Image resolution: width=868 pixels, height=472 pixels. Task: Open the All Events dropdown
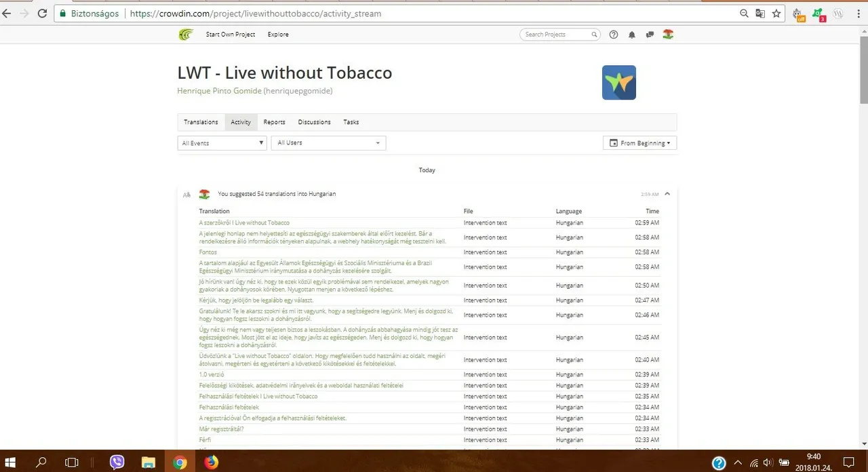tap(222, 143)
